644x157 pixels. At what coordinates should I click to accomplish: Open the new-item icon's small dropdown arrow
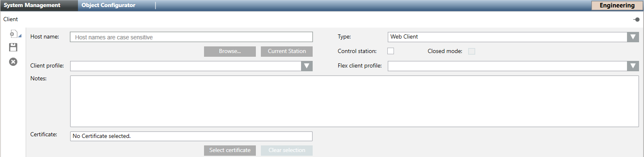pyautogui.click(x=20, y=36)
